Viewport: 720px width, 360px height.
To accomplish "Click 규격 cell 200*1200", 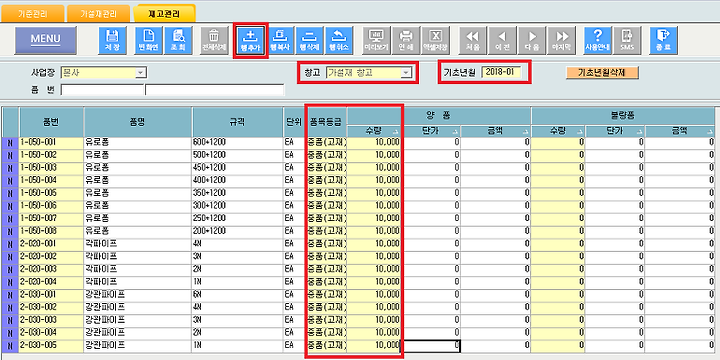I will point(237,231).
